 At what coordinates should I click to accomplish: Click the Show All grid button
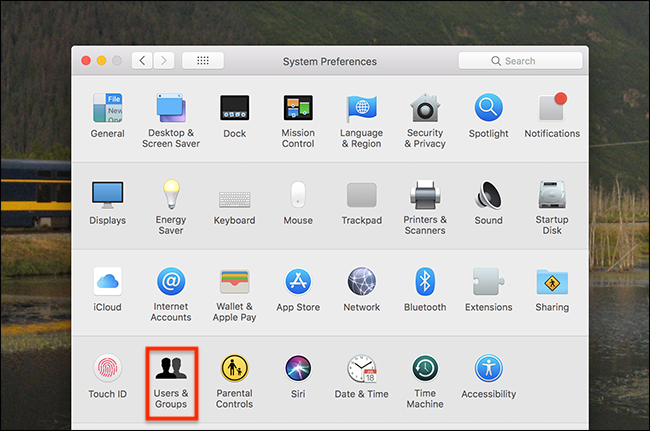(x=203, y=61)
